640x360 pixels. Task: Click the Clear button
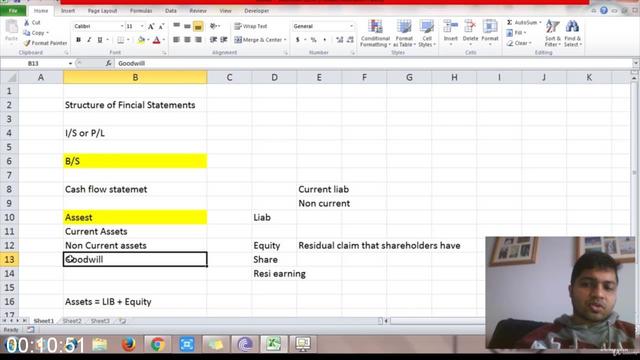pyautogui.click(x=519, y=43)
